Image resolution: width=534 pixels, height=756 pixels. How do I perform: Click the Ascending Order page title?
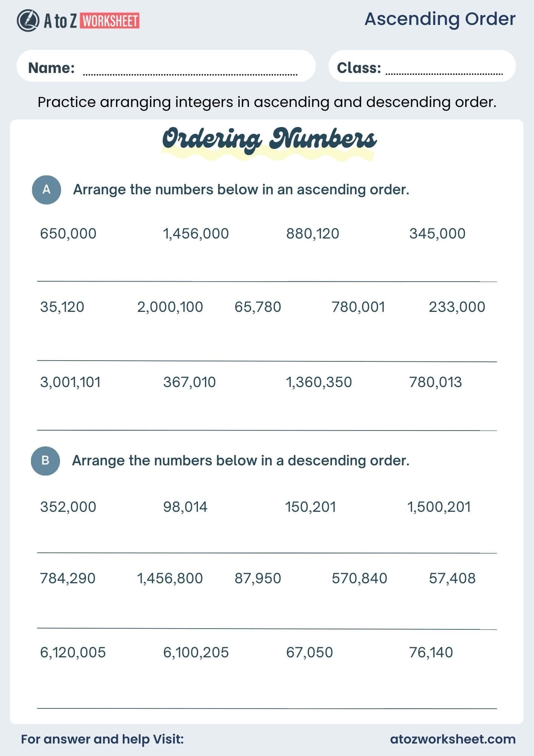click(440, 19)
